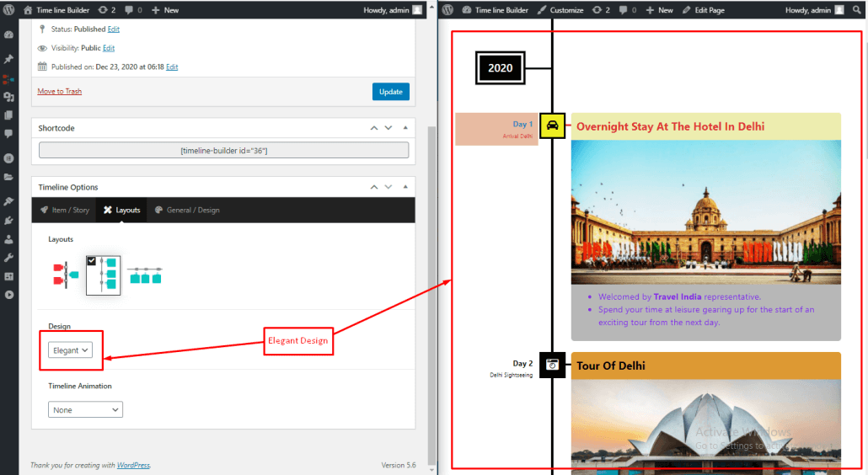Click the yellow car icon on the Day 1 timeline
This screenshot has height=475, width=868.
point(552,125)
